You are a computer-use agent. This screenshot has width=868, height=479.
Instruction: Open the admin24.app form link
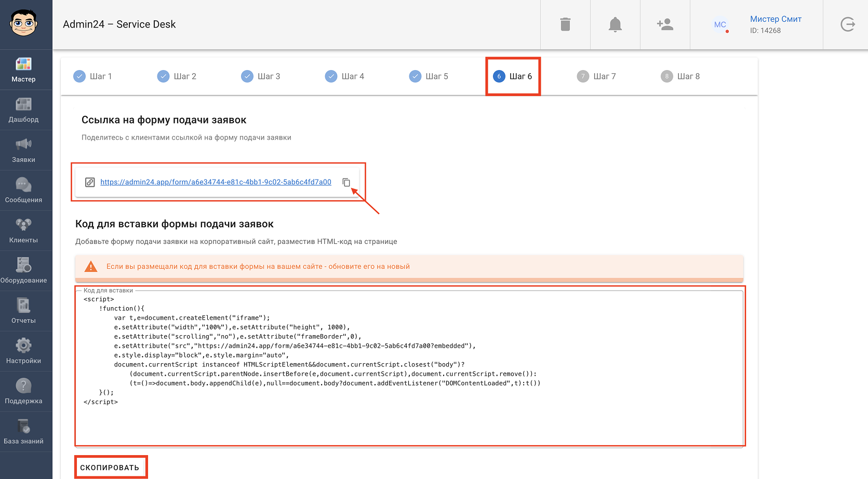pyautogui.click(x=216, y=182)
